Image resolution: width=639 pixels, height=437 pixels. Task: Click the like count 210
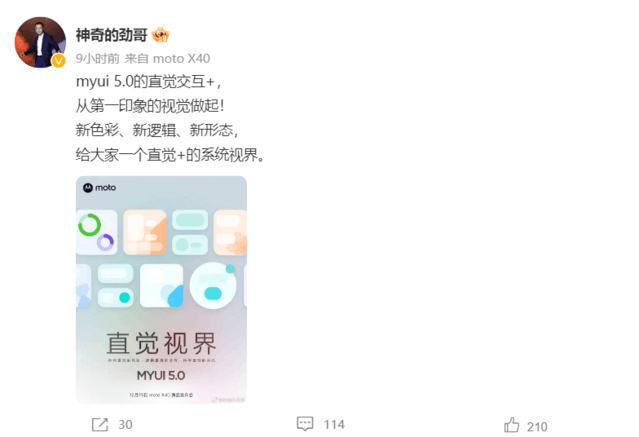coord(537,427)
